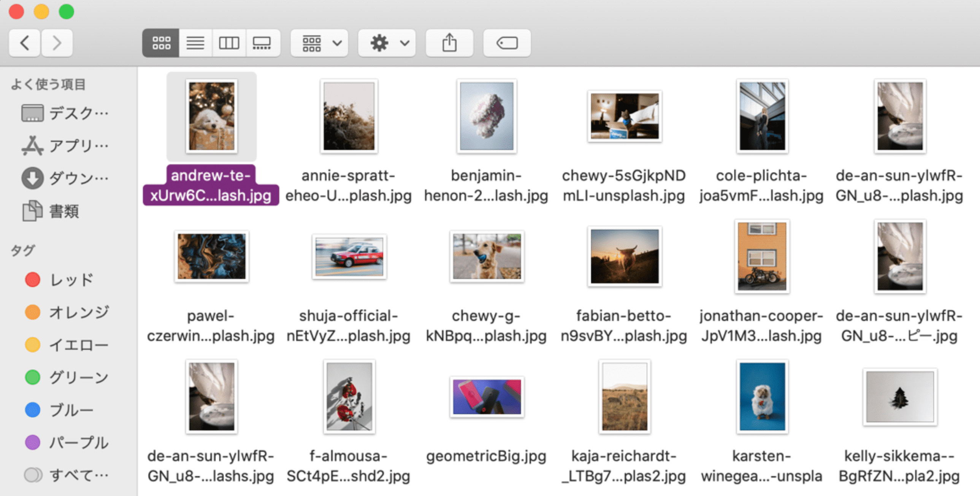Switch to icon view

pyautogui.click(x=161, y=43)
